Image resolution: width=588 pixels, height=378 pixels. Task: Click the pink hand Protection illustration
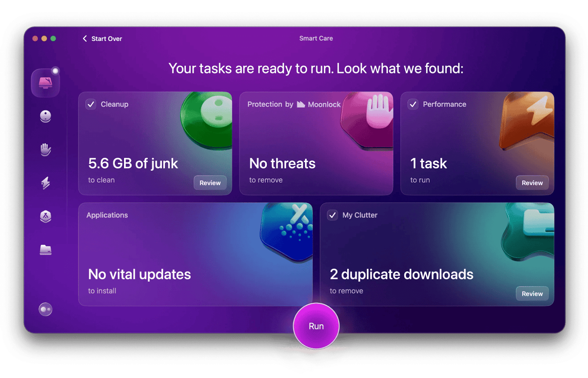(x=367, y=120)
